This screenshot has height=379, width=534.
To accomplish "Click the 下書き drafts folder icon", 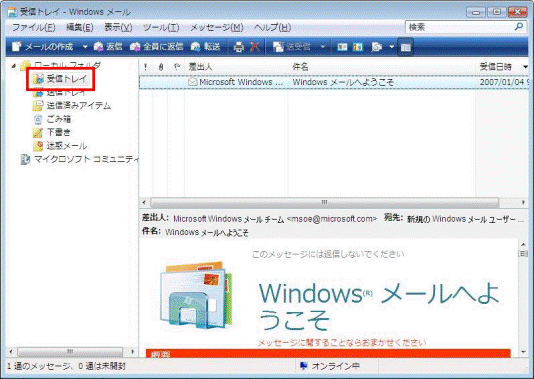I will 38,132.
